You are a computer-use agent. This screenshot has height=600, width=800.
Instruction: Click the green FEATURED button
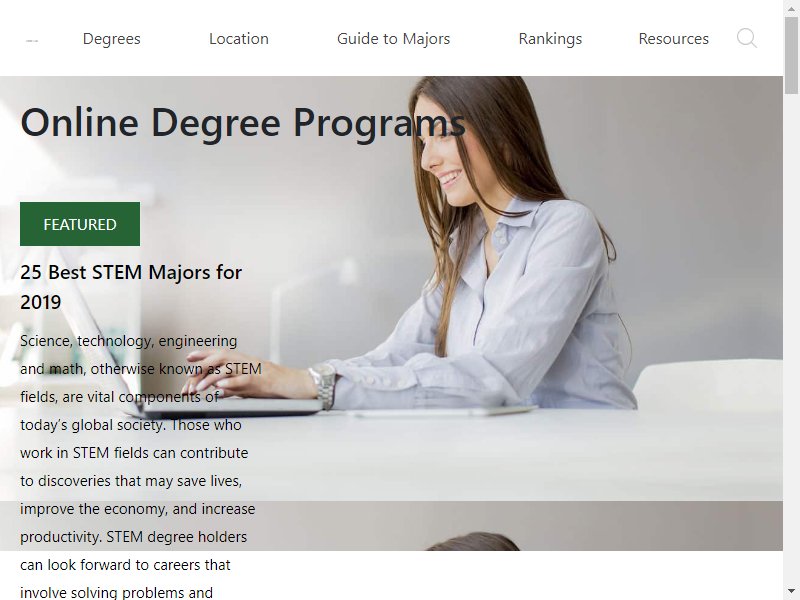coord(80,224)
